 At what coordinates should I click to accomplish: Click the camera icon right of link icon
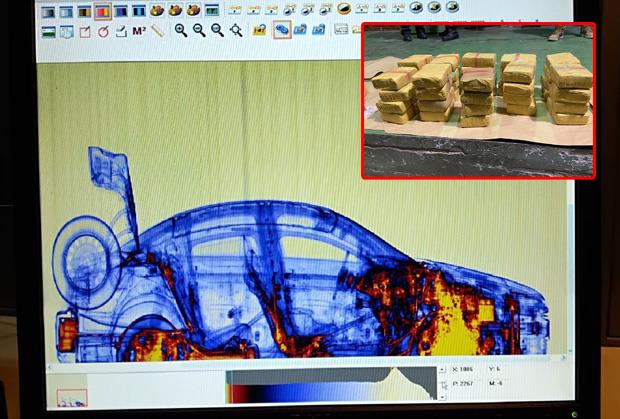coord(300,31)
